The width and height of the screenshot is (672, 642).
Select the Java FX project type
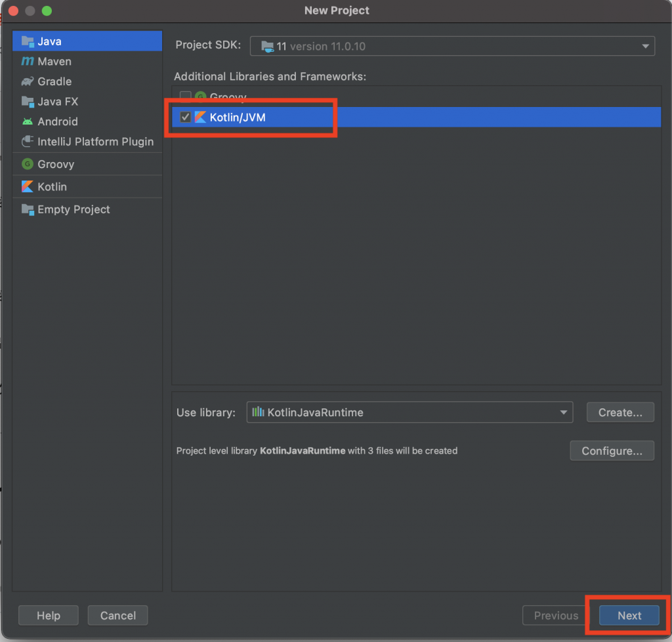[x=87, y=102]
